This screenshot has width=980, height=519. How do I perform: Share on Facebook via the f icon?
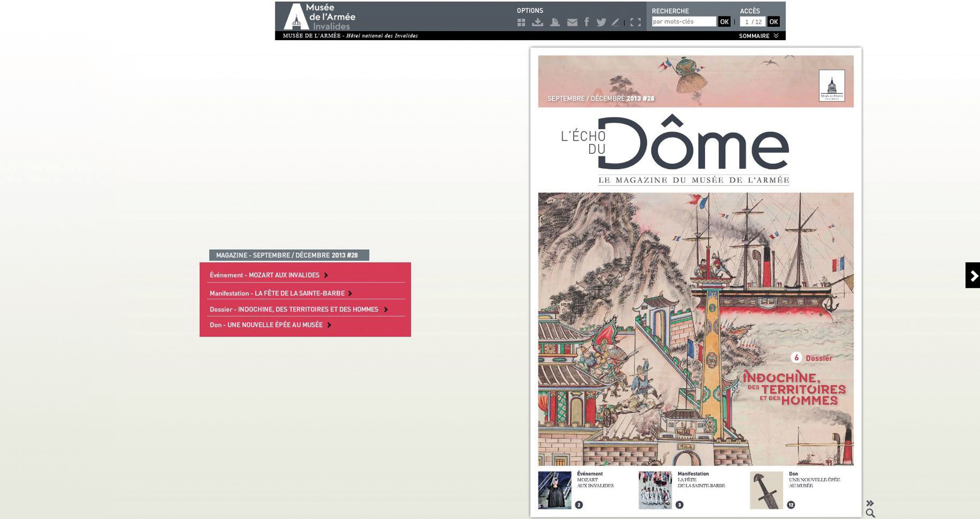tap(587, 22)
